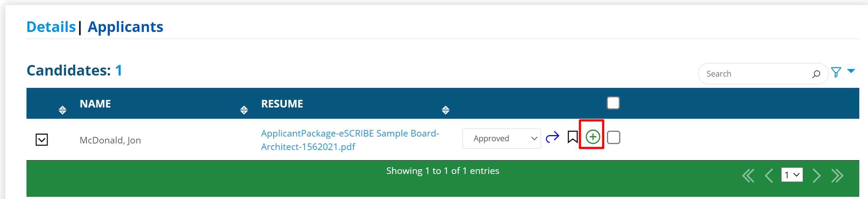The width and height of the screenshot is (868, 199).
Task: Open the filter funnel icon
Action: [x=836, y=72]
